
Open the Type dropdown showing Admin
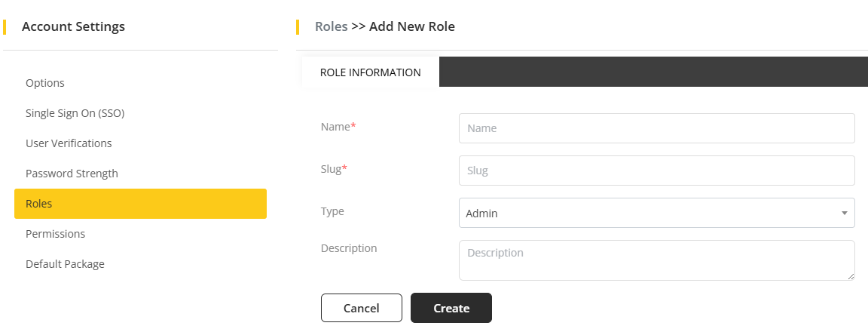648,213
